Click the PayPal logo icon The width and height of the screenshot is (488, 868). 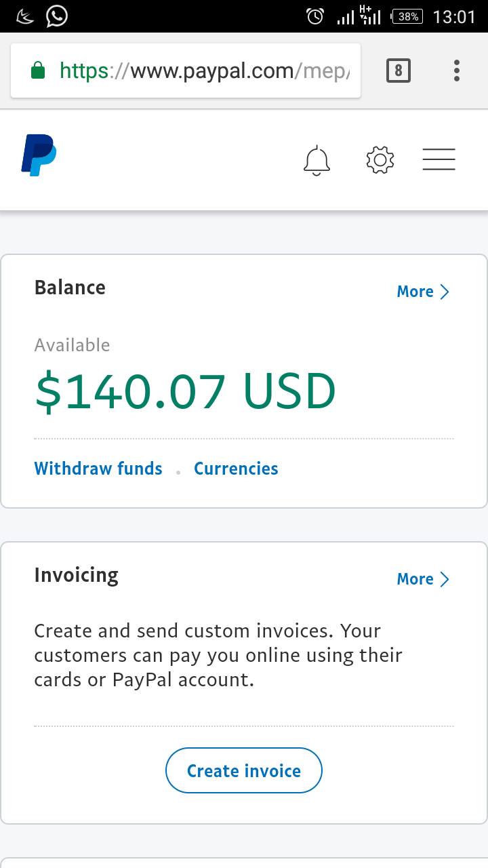tap(39, 156)
